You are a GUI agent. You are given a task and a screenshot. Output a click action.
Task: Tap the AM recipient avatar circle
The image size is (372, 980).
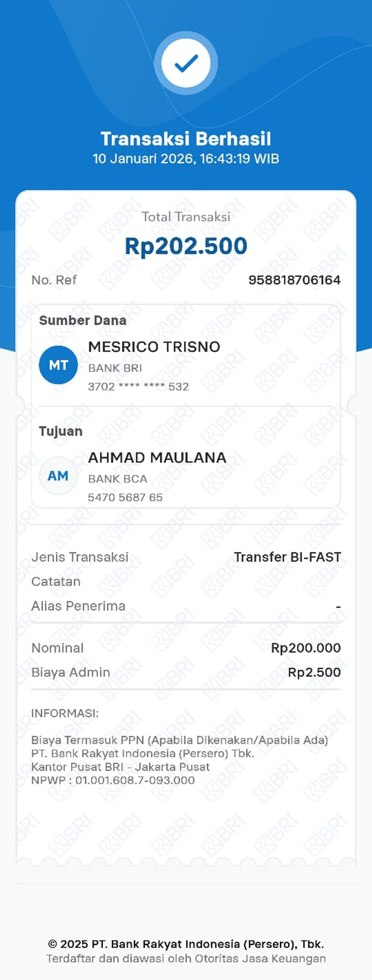click(x=58, y=476)
